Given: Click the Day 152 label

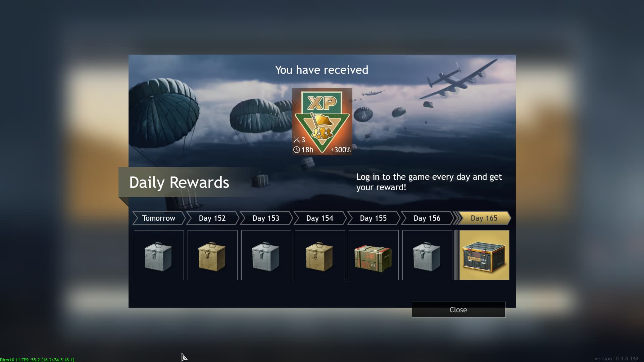Looking at the screenshot, I should tap(212, 218).
